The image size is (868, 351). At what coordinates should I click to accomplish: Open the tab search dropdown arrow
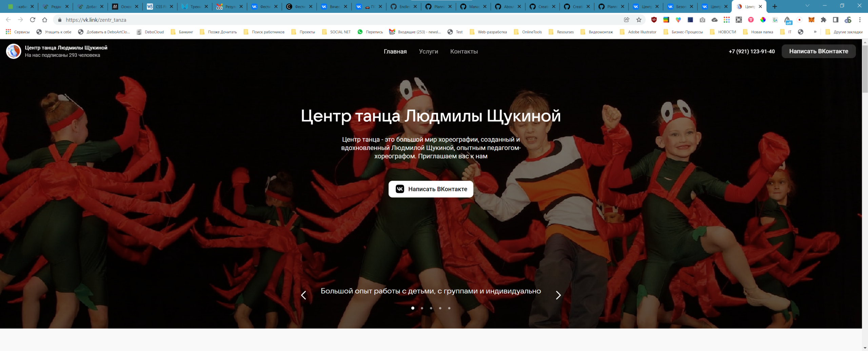pos(807,6)
